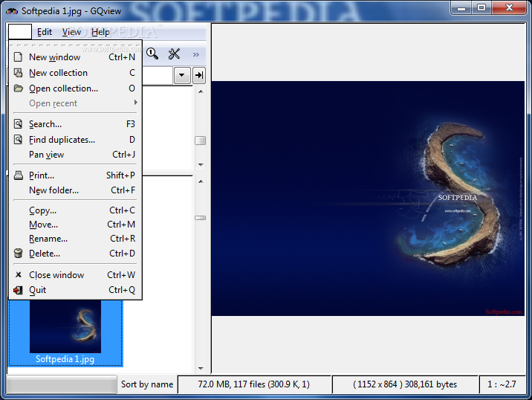Screen dimensions: 532x400
Task: Select Copy... menu entry
Action: [75, 210]
